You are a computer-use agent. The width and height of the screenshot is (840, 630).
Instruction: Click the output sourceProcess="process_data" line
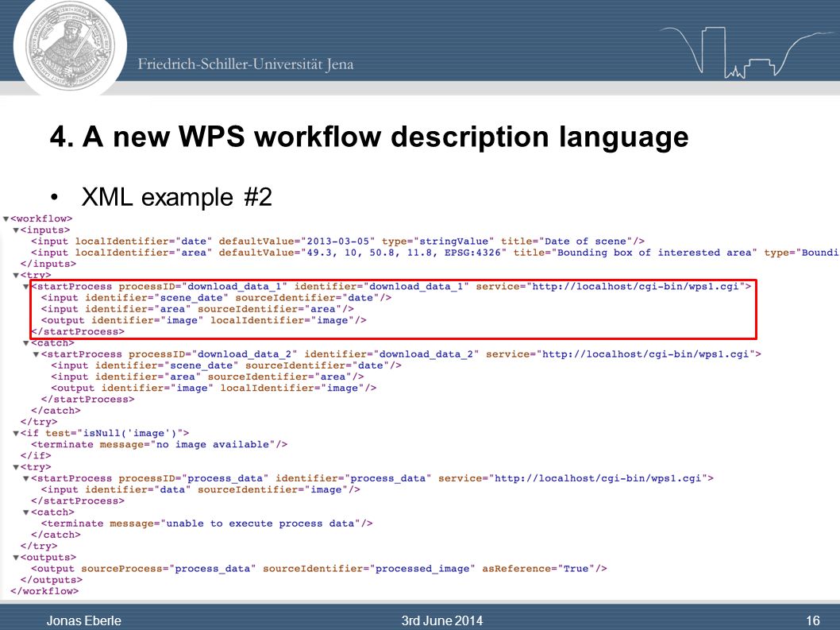pyautogui.click(x=318, y=569)
